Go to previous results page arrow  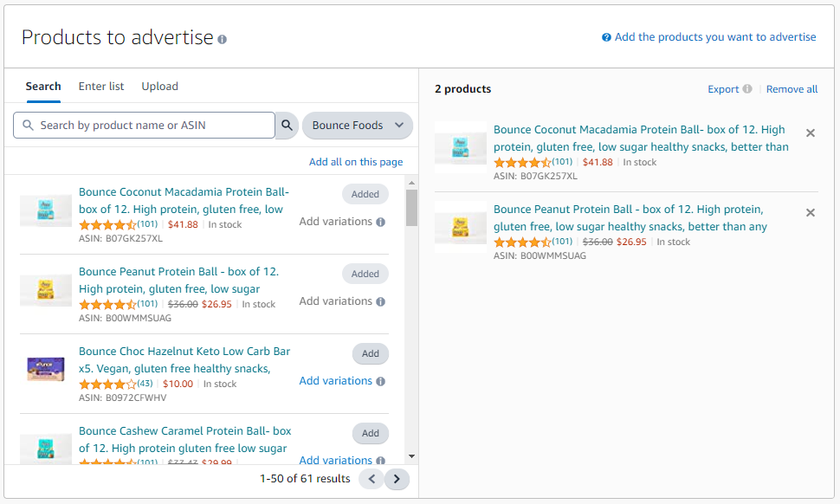pos(372,479)
